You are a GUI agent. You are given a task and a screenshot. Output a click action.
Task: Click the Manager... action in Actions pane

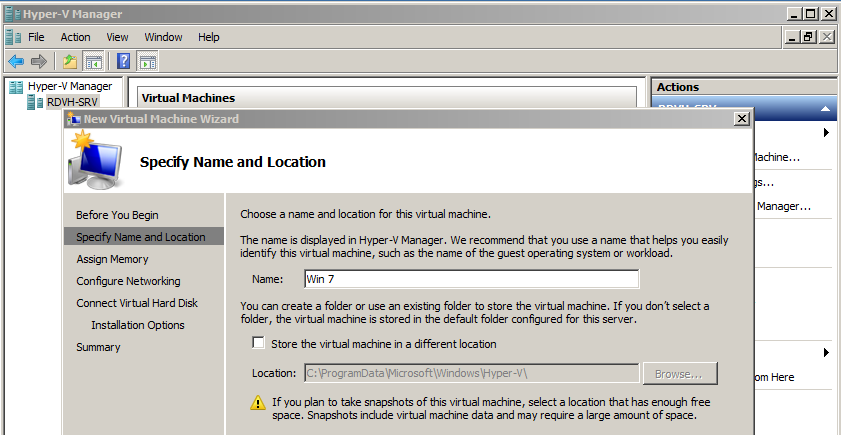click(x=784, y=206)
